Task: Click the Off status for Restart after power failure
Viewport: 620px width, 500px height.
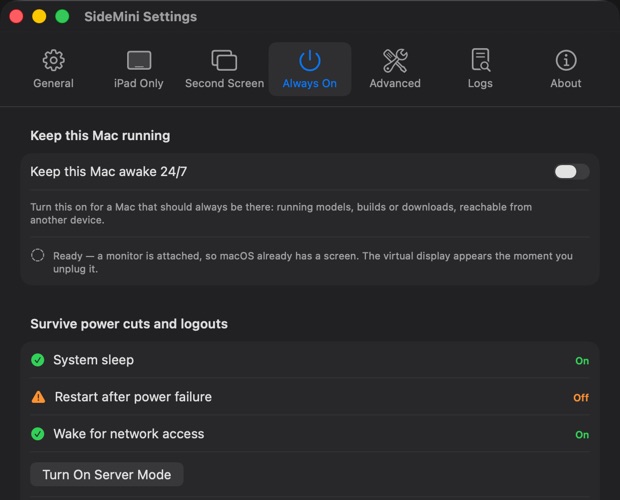Action: (x=581, y=398)
